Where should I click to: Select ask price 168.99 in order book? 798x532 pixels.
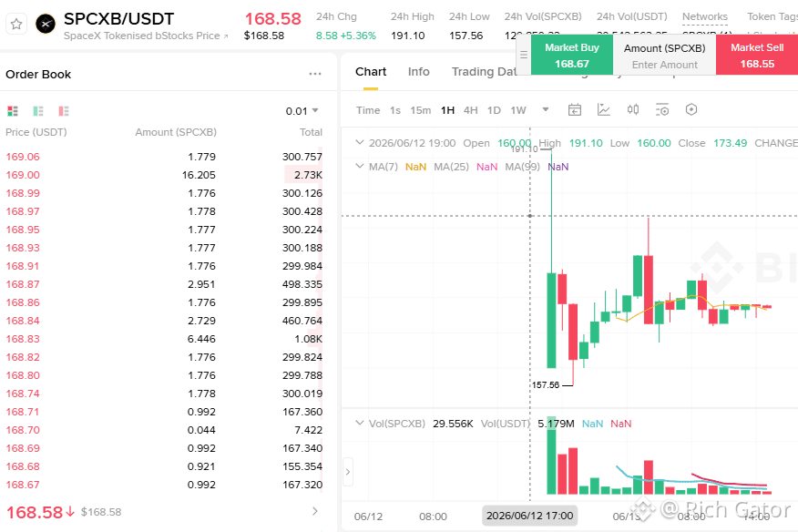pyautogui.click(x=23, y=193)
